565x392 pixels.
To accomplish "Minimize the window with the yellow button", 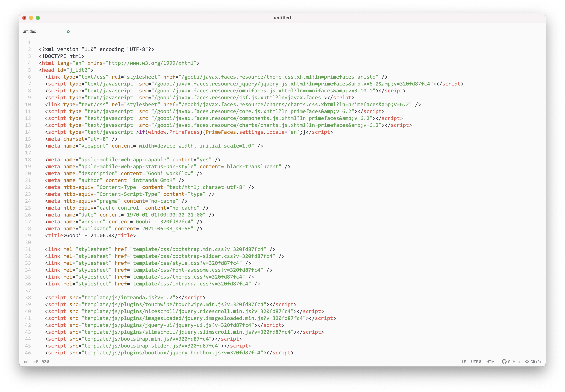I will pos(31,18).
